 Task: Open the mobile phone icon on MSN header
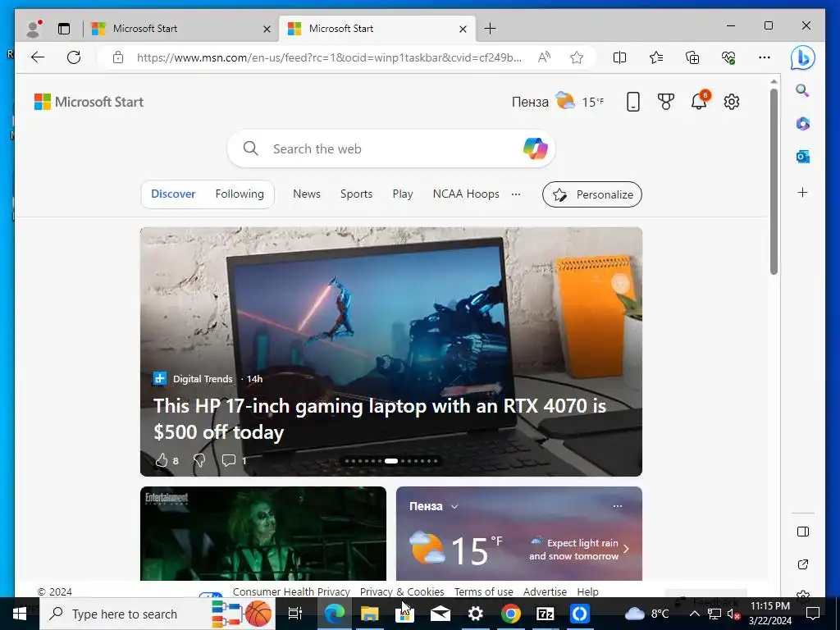(632, 101)
